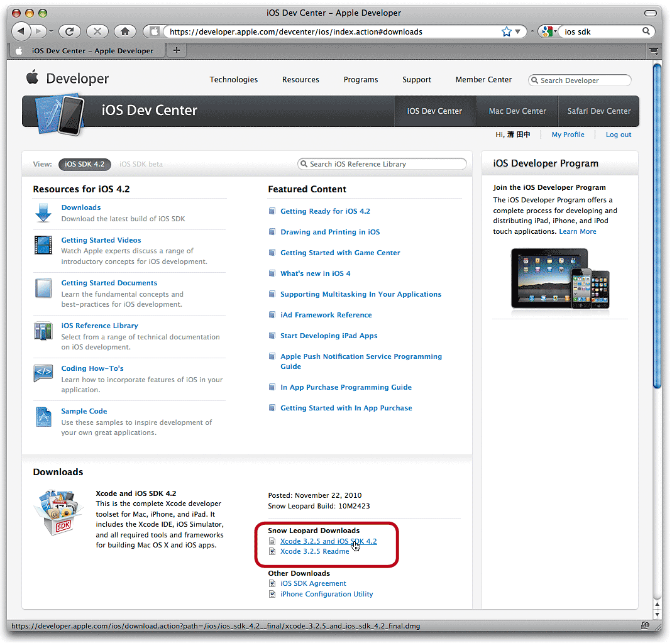Download Xcode 3.2.5 and iOS SDK 4.2
The height and width of the screenshot is (643, 672).
328,541
